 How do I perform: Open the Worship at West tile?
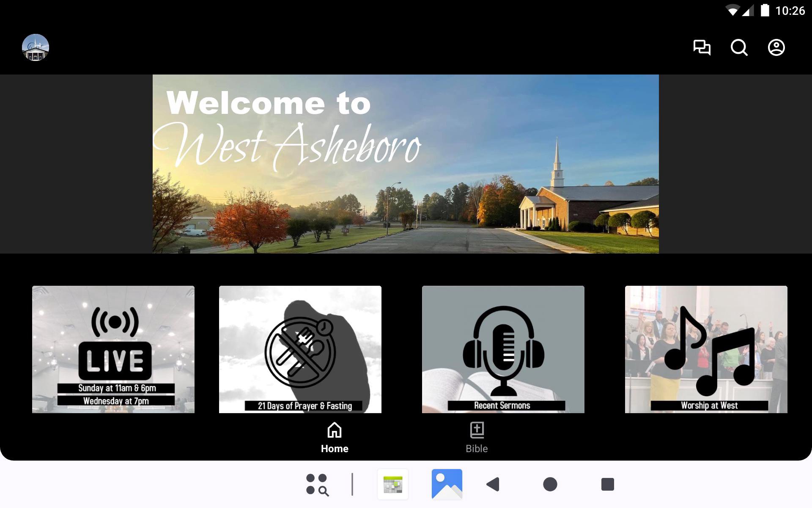point(706,349)
